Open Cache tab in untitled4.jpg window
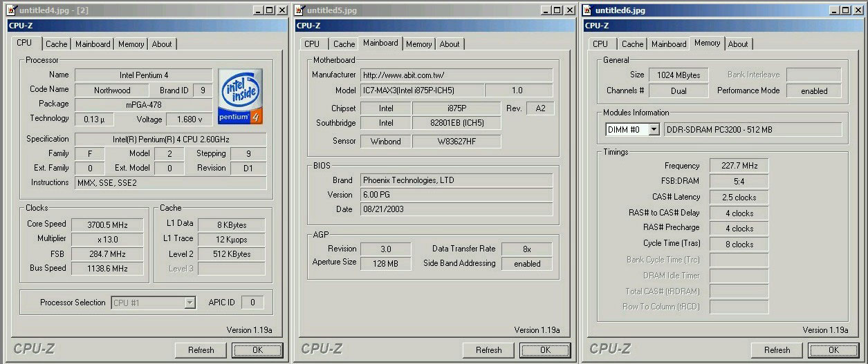Viewport: 868px width, 364px height. coord(57,44)
